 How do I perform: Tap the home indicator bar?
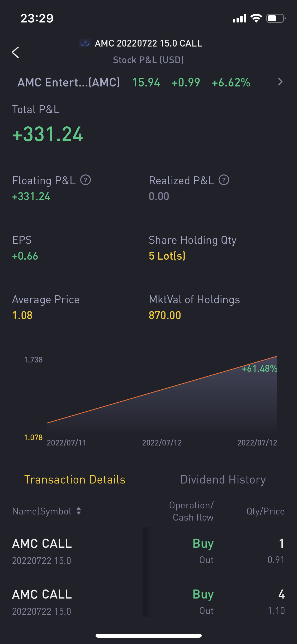(x=149, y=636)
